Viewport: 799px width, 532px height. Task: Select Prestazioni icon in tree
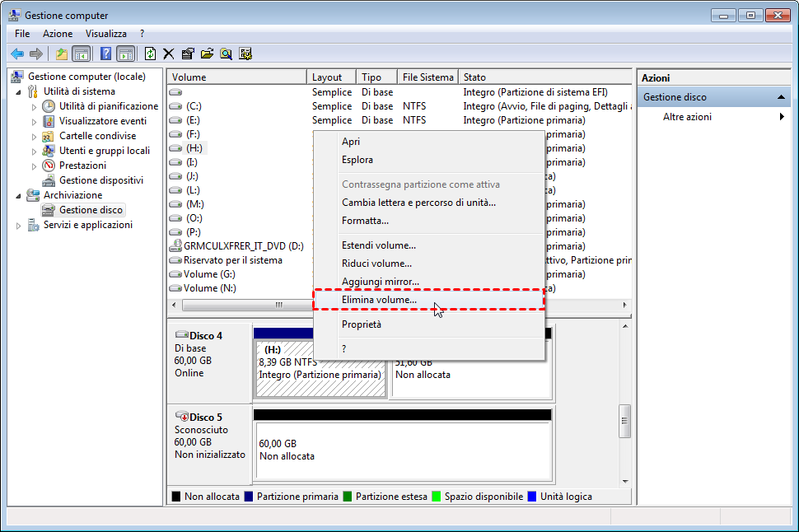(49, 165)
